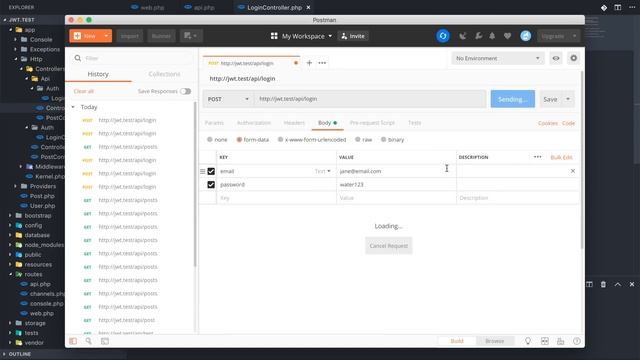640x360 pixels.
Task: Click the new window icon dropdown beside Runner
Action: pos(191,36)
